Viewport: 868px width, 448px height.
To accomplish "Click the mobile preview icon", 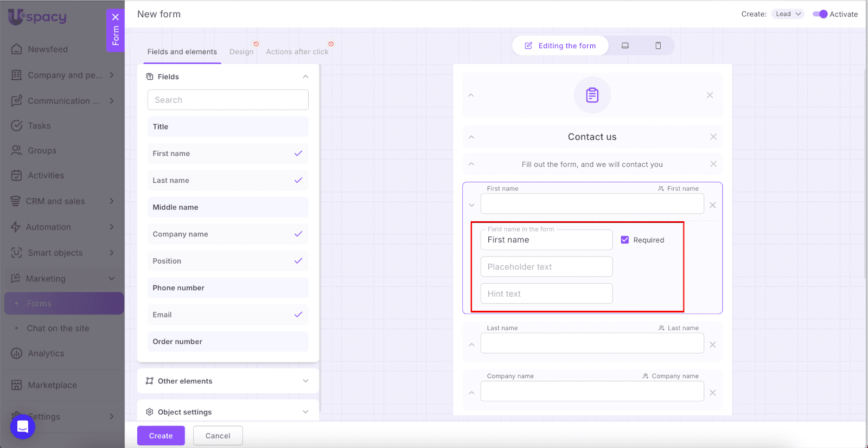I will [x=658, y=46].
